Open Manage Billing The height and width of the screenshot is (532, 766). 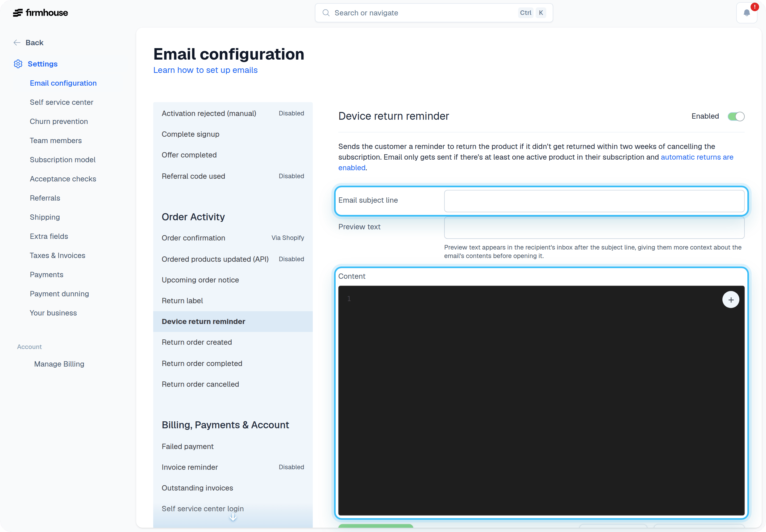[59, 364]
